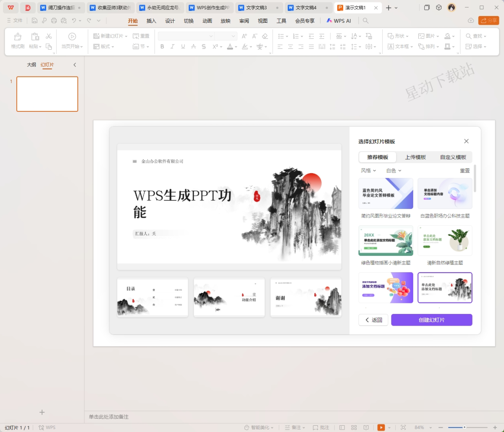This screenshot has width=504, height=432.
Task: Select the 白蓝色职场办公科技主题 template thumbnail
Action: tap(445, 193)
